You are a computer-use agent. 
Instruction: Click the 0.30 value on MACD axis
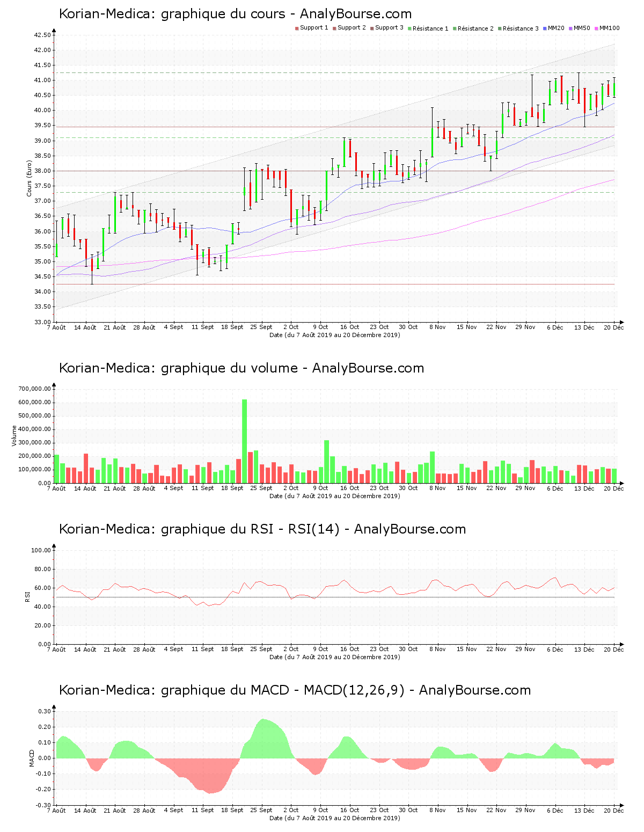[46, 711]
